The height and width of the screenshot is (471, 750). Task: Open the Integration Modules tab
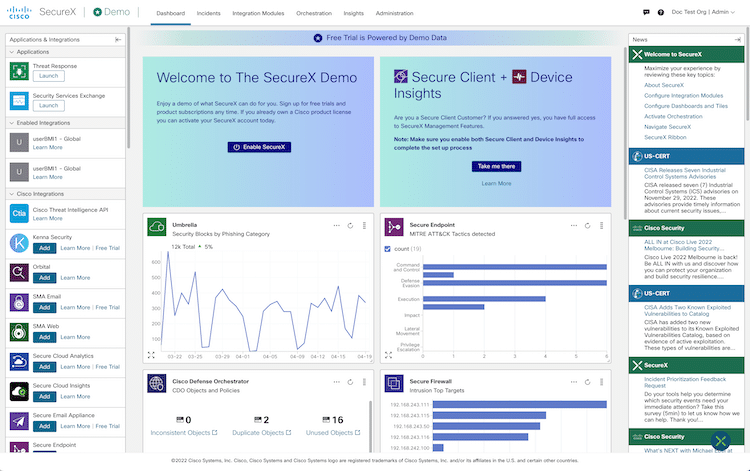click(x=258, y=13)
